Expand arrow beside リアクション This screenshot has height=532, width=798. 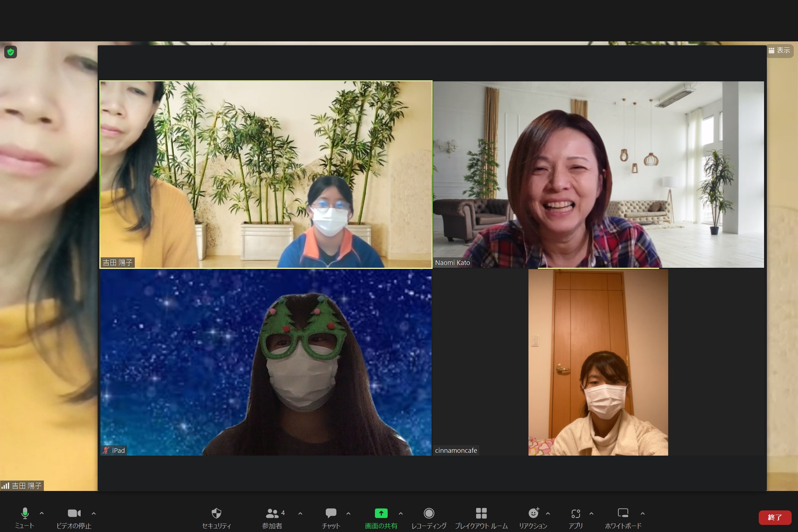coord(548,513)
